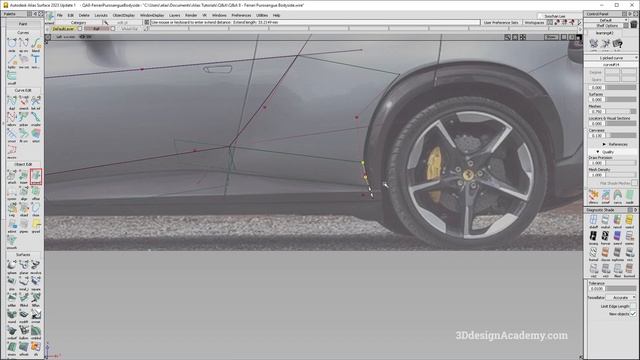Select the rail surface tool

pyautogui.click(x=24, y=283)
